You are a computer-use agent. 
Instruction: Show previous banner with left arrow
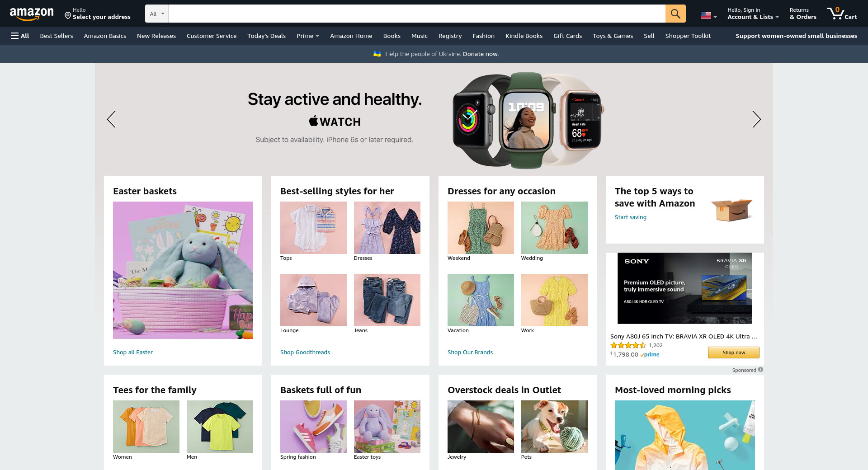(111, 119)
